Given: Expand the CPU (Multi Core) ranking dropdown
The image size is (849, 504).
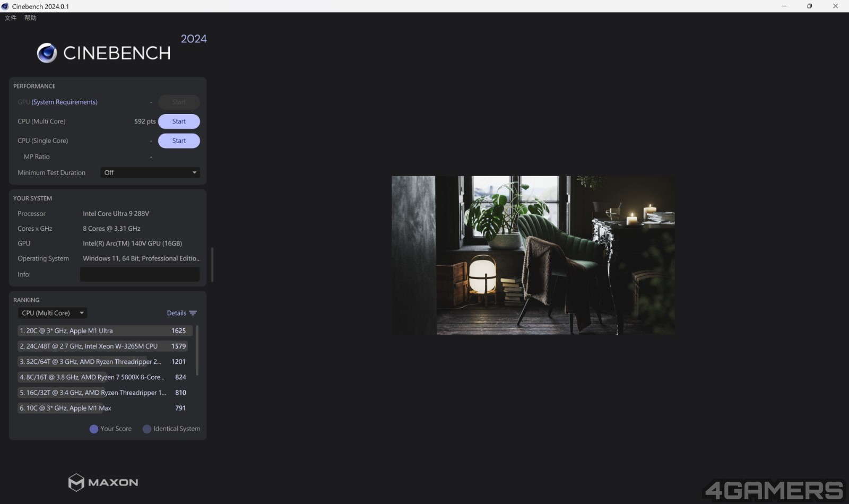Looking at the screenshot, I should 53,313.
